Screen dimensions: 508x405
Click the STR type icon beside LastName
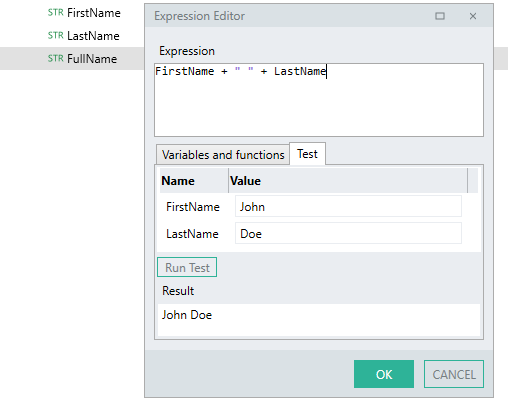[x=55, y=35]
